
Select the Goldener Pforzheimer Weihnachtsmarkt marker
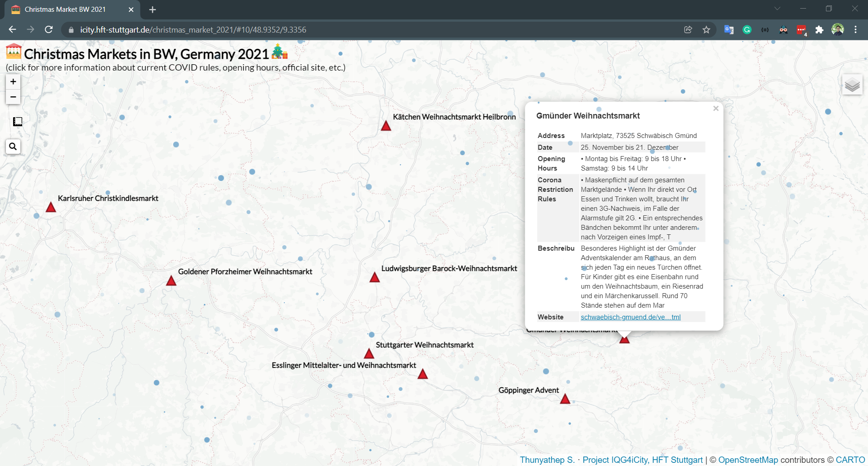coord(171,281)
